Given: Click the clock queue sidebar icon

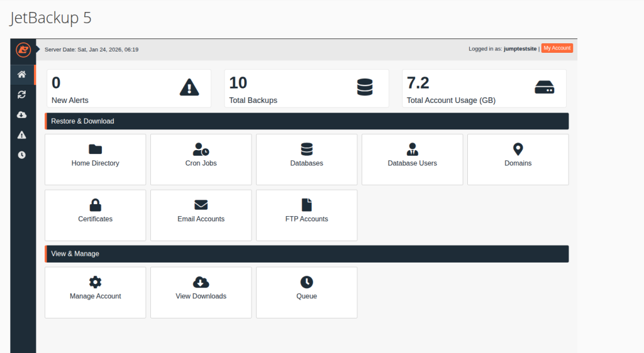Looking at the screenshot, I should click(x=22, y=155).
